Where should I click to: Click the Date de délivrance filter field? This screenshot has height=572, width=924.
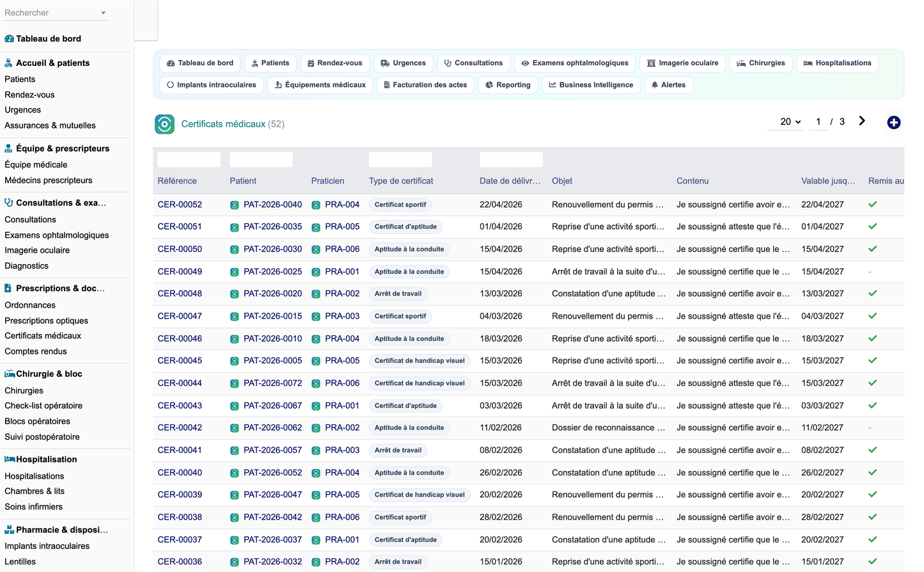tap(511, 160)
